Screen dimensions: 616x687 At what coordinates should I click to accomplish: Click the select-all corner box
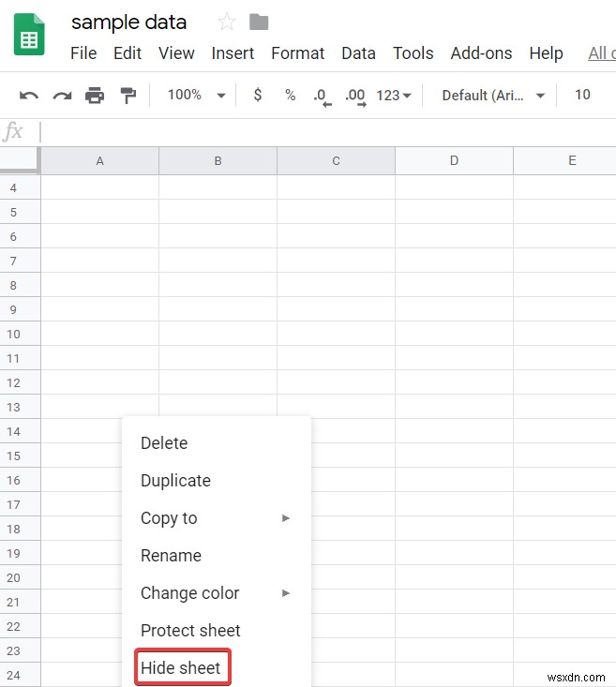click(20, 160)
